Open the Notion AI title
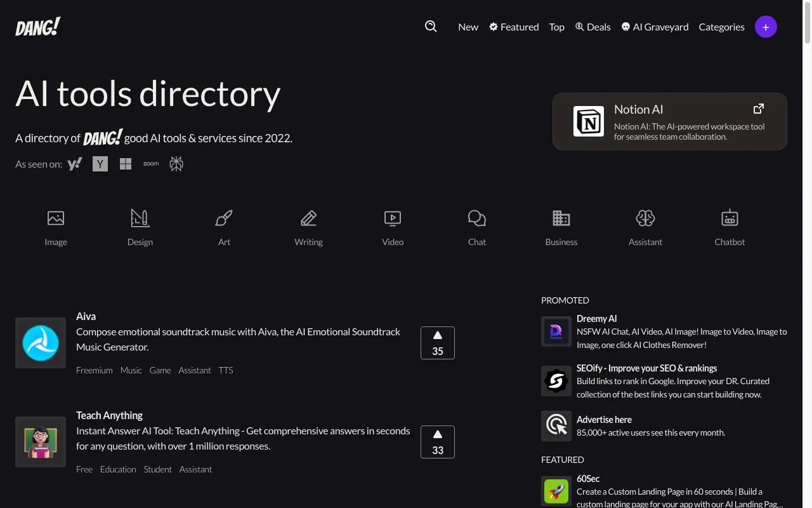 coord(639,109)
